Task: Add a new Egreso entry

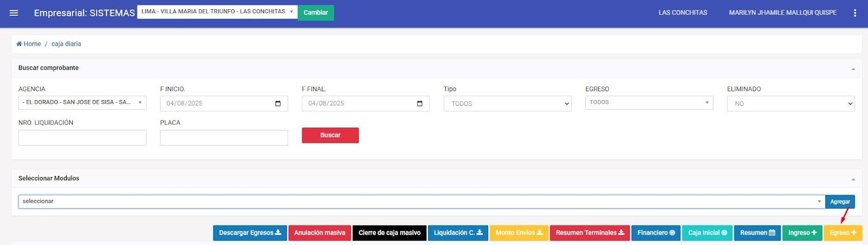Action: [843, 233]
